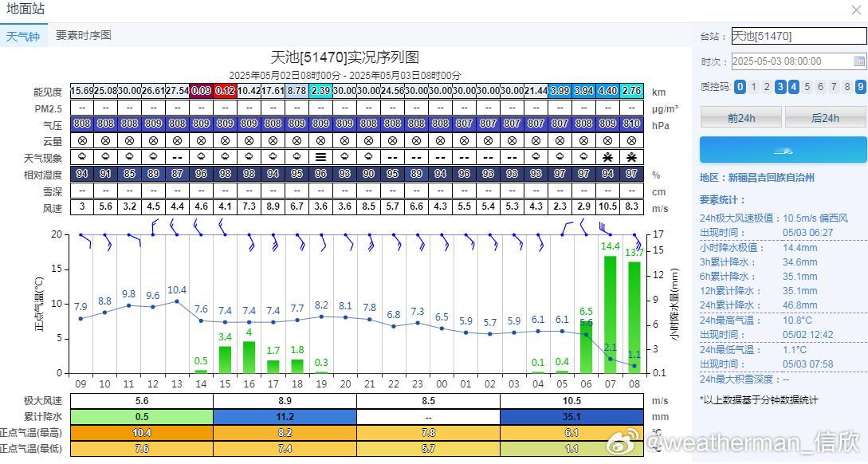The height and width of the screenshot is (464, 868).
Task: Click the green 0.5 cell in 累计降水 row
Action: coord(142,417)
